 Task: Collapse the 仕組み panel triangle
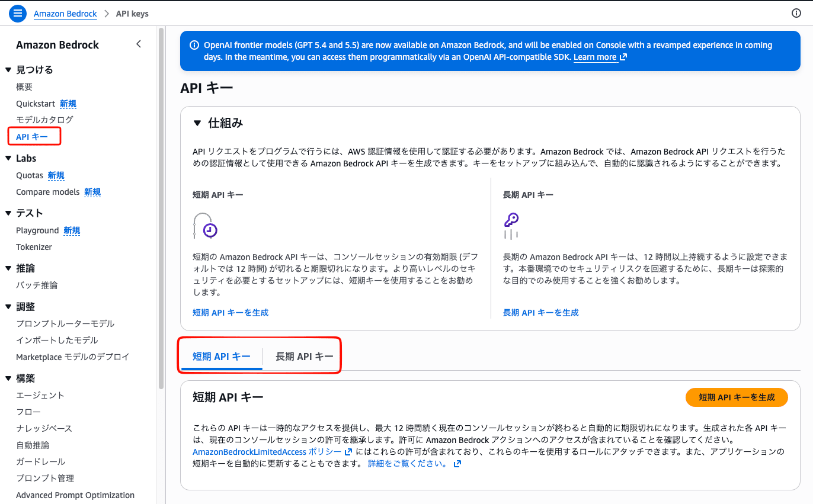[197, 123]
